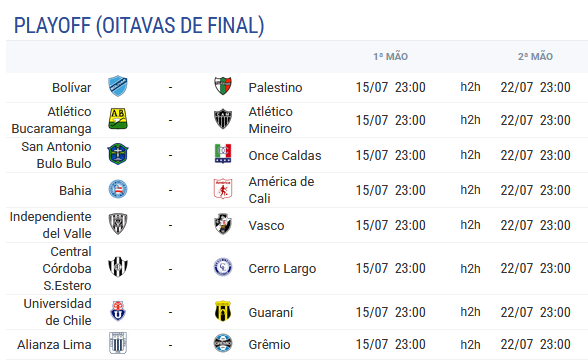Select the América de Cali crest
588x364 pixels.
(x=223, y=189)
